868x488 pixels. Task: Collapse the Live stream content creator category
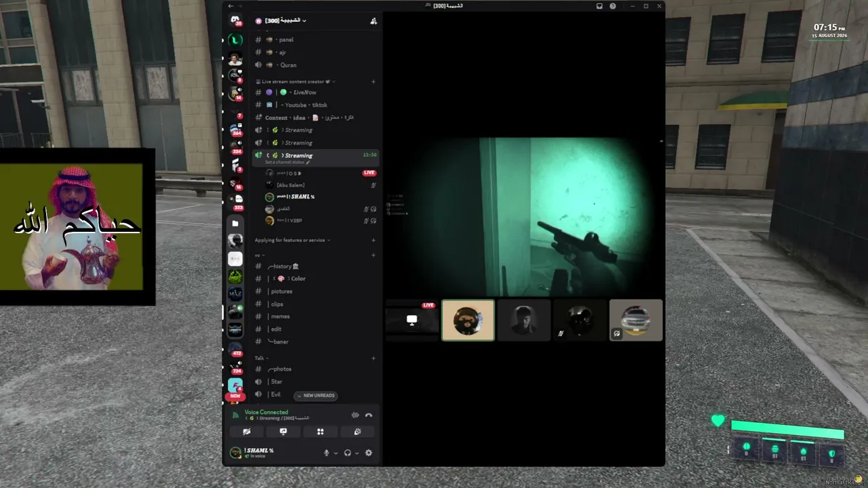[296, 81]
